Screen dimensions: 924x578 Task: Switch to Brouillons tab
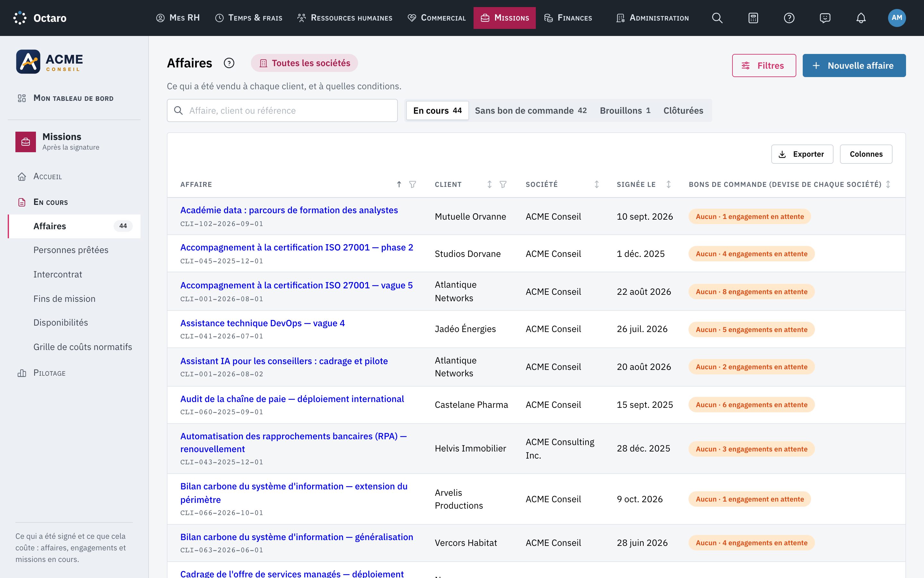[625, 110]
